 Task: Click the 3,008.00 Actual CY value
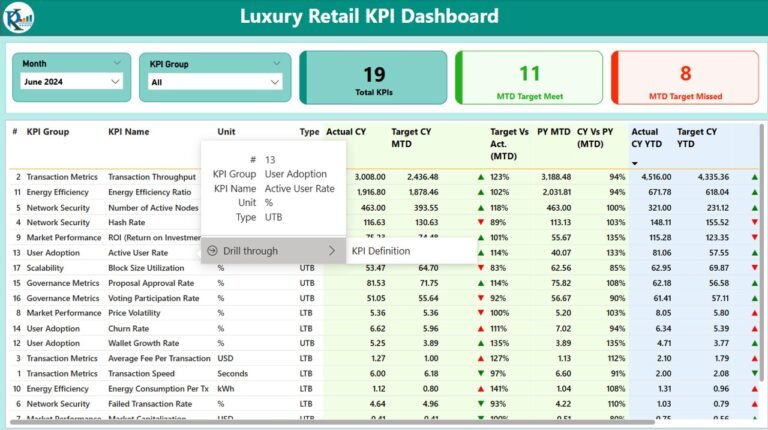(370, 177)
